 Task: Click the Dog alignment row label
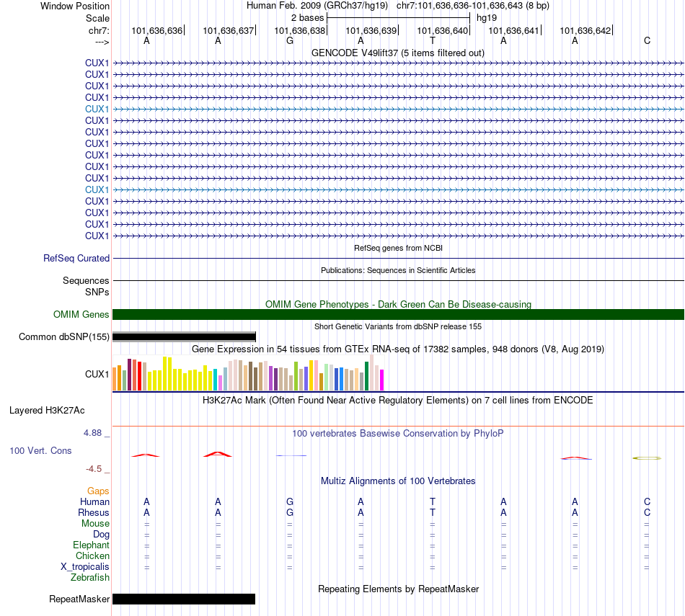pyautogui.click(x=101, y=535)
